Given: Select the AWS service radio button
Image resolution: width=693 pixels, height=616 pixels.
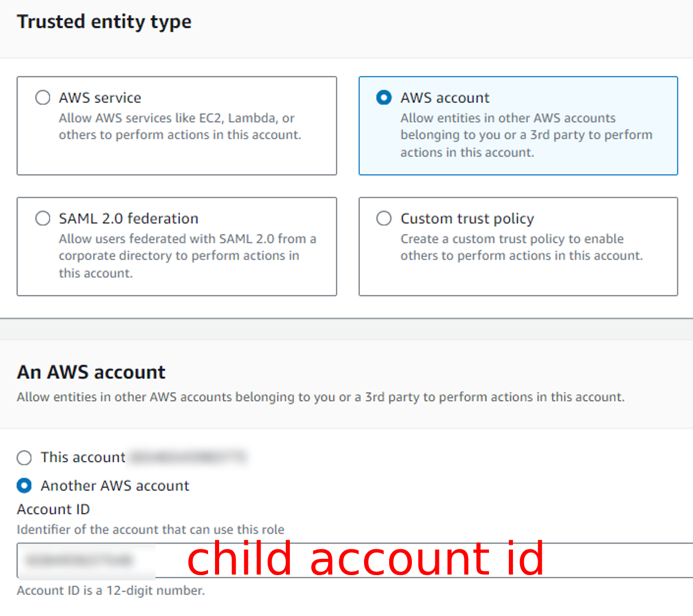Looking at the screenshot, I should click(x=43, y=98).
